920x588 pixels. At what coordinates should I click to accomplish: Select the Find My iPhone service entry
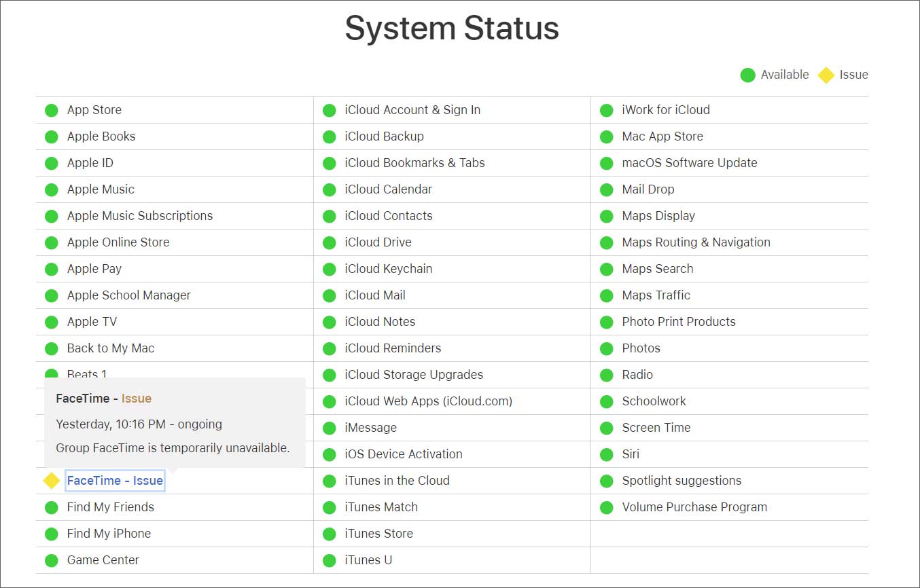click(x=107, y=534)
